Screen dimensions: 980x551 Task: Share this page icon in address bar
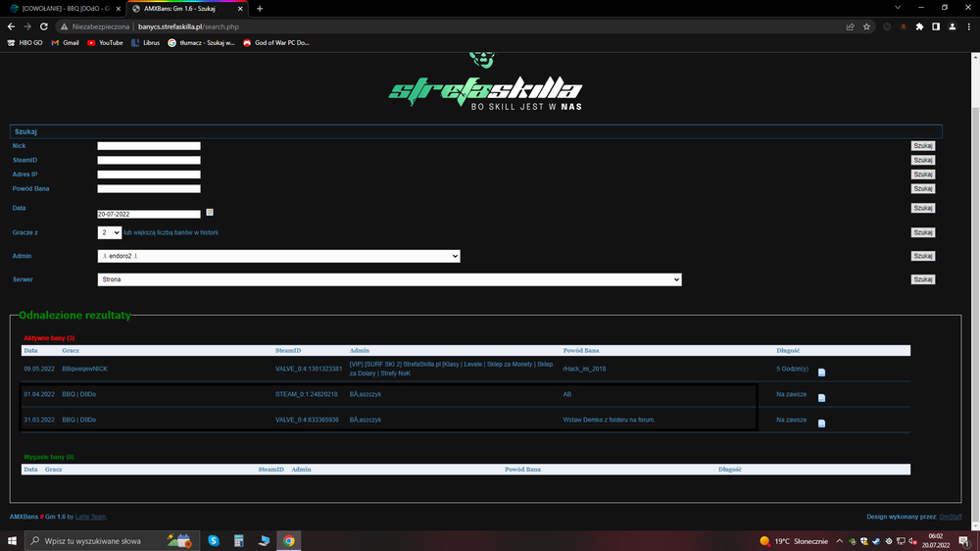850,26
